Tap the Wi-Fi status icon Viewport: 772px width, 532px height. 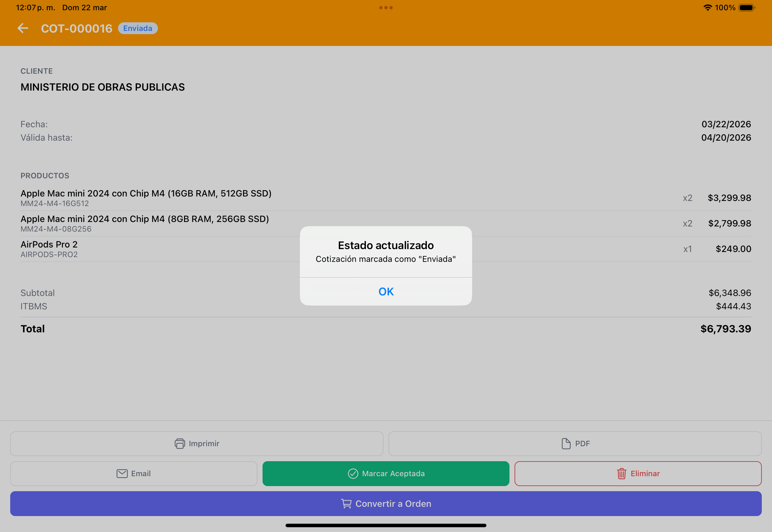click(x=708, y=8)
